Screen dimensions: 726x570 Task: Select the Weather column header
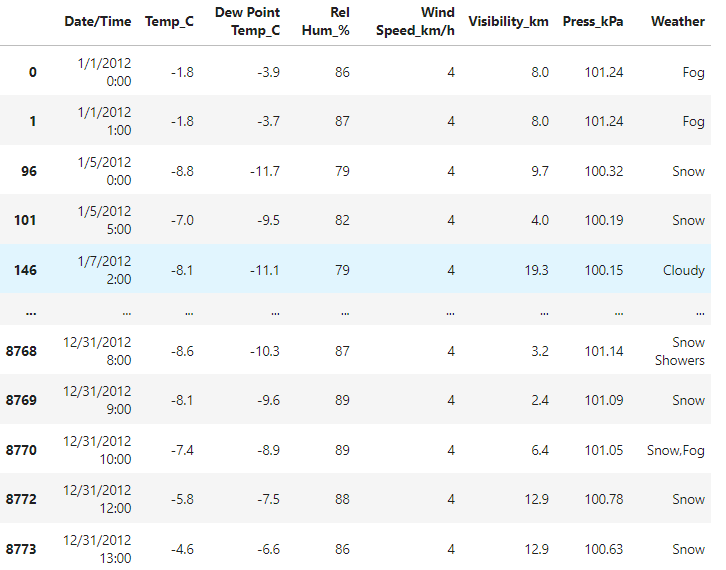click(677, 21)
